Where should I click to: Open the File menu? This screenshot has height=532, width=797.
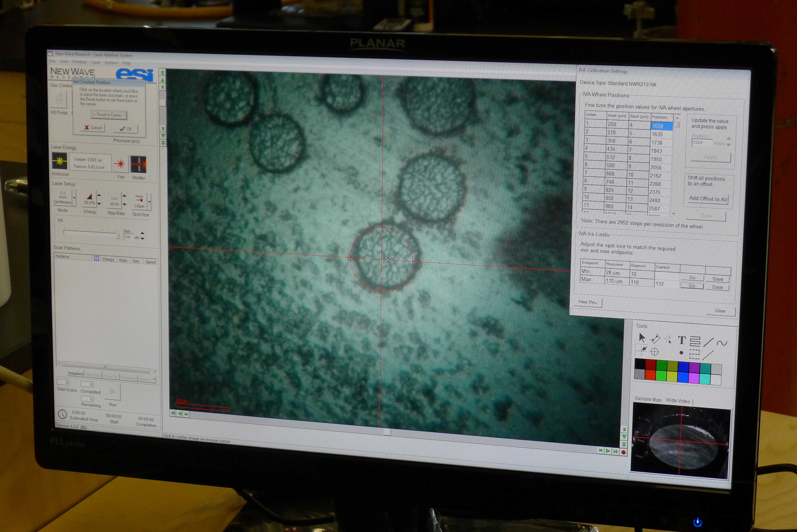pos(52,61)
